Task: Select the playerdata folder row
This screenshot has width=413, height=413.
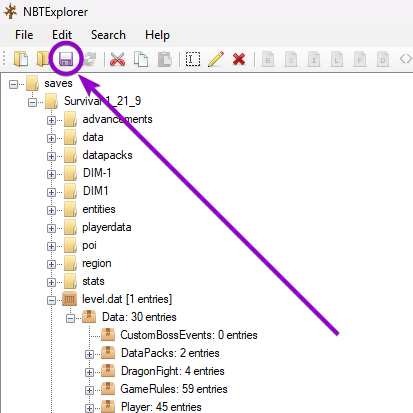Action: [107, 227]
